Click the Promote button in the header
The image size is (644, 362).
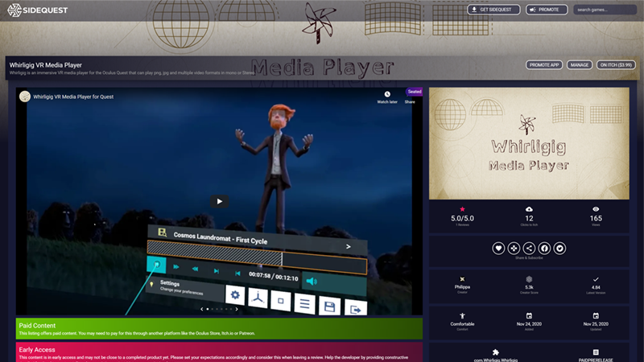point(547,10)
